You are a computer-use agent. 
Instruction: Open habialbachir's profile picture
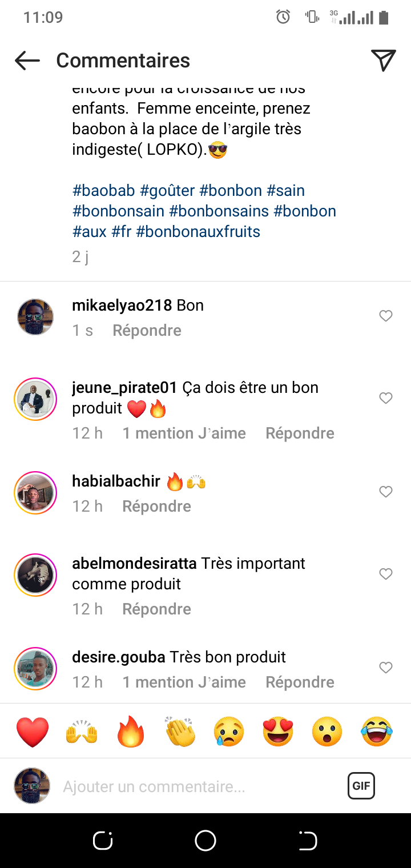click(35, 493)
